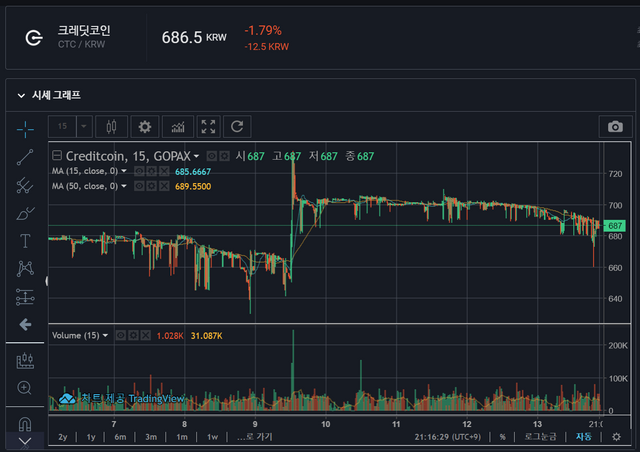
Task: Select the long position prediction tool
Action: tap(25, 297)
